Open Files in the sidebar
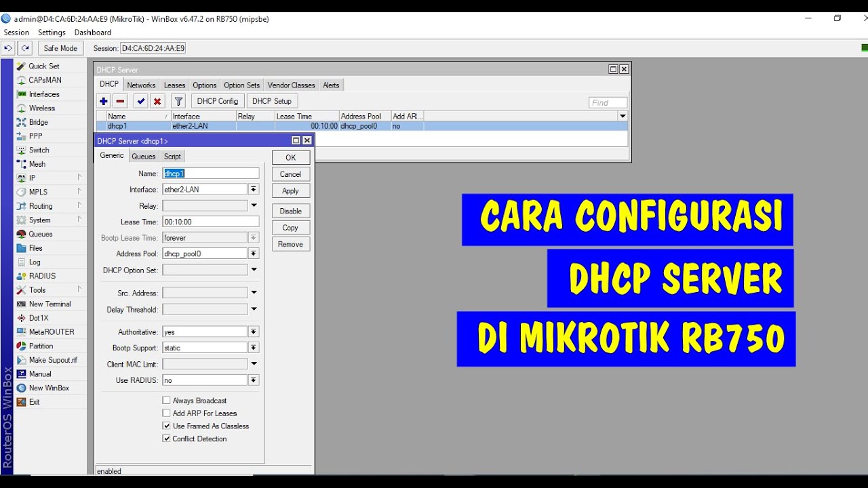868x488 pixels. 36,248
